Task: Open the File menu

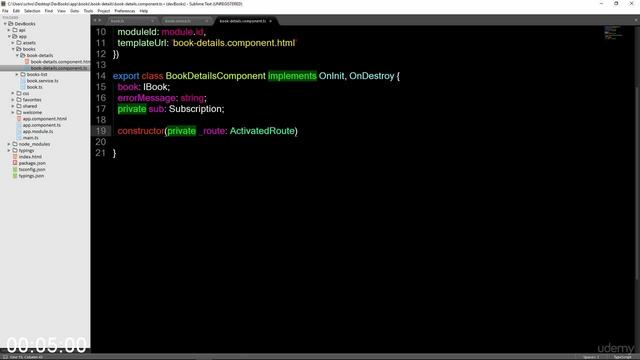Action: 5,11
